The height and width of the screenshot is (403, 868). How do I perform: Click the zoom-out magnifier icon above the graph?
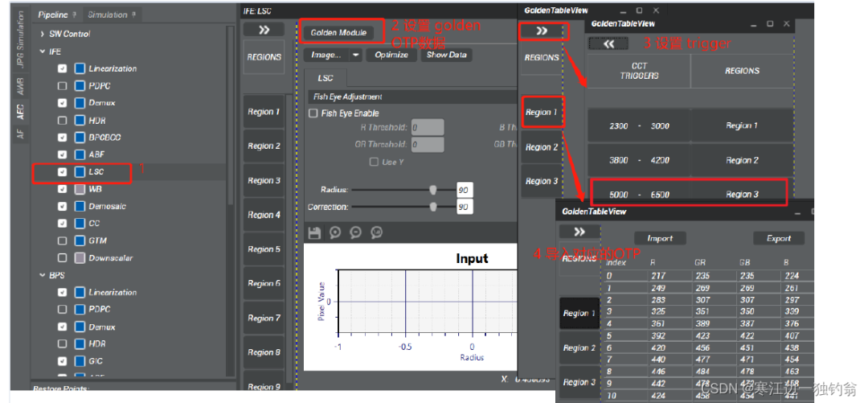[355, 232]
